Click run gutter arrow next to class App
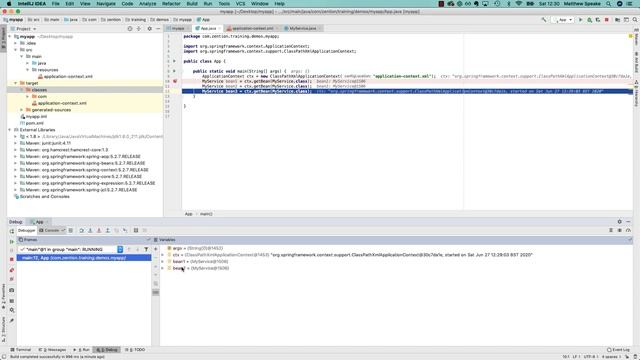This screenshot has height=360, width=640. click(x=174, y=61)
